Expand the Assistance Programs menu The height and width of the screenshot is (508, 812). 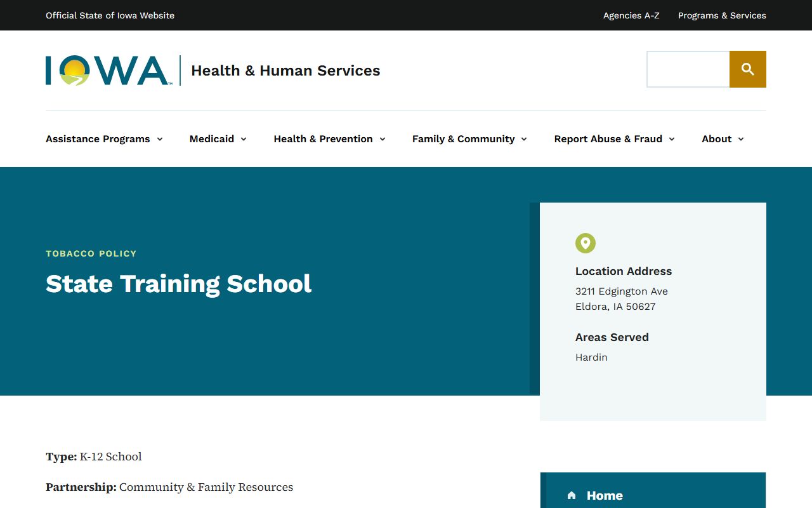pyautogui.click(x=104, y=139)
